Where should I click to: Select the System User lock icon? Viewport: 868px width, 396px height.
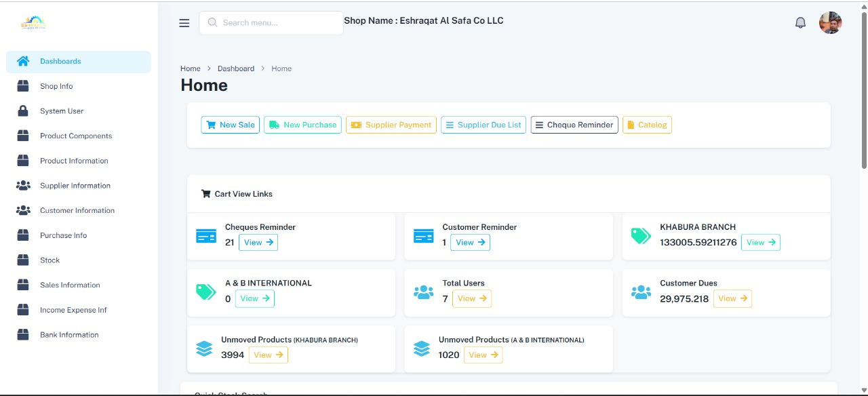pos(23,111)
